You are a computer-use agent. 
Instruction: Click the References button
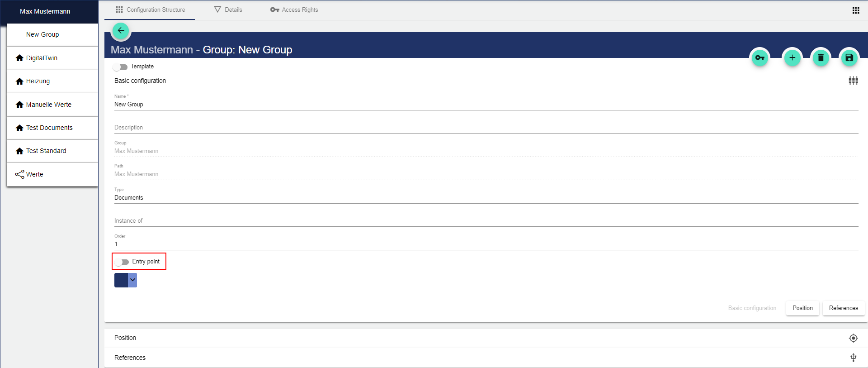843,308
